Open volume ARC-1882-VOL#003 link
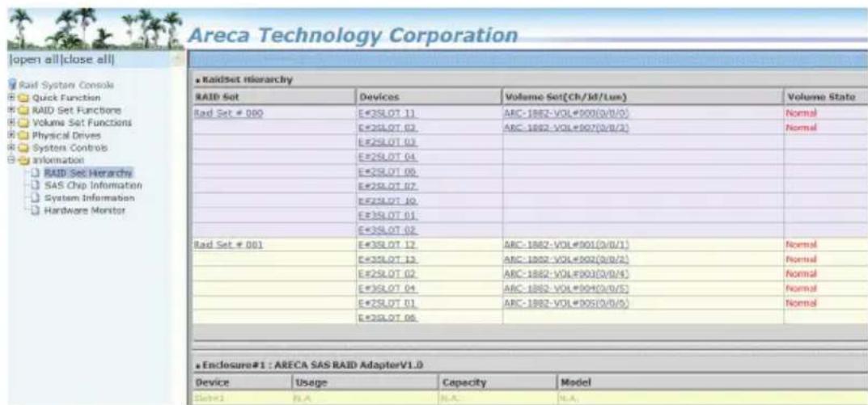The image size is (868, 405). [x=567, y=274]
